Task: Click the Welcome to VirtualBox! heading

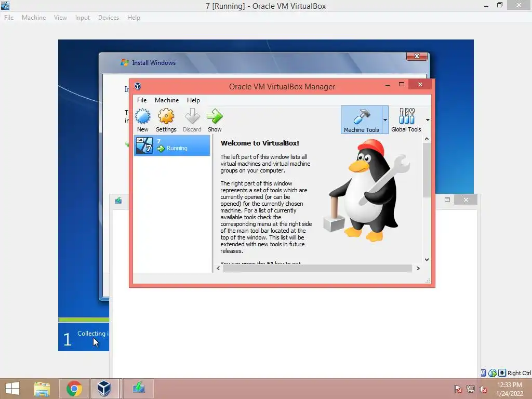Action: point(260,143)
